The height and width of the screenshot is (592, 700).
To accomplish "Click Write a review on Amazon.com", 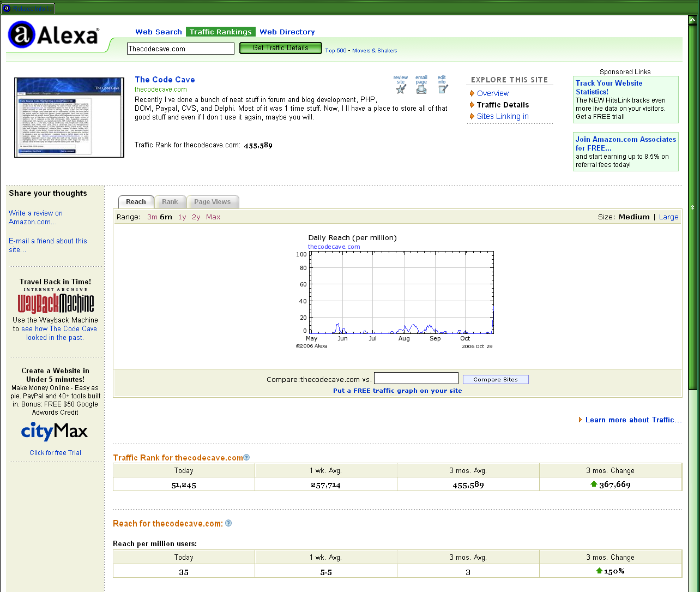I will (x=35, y=217).
